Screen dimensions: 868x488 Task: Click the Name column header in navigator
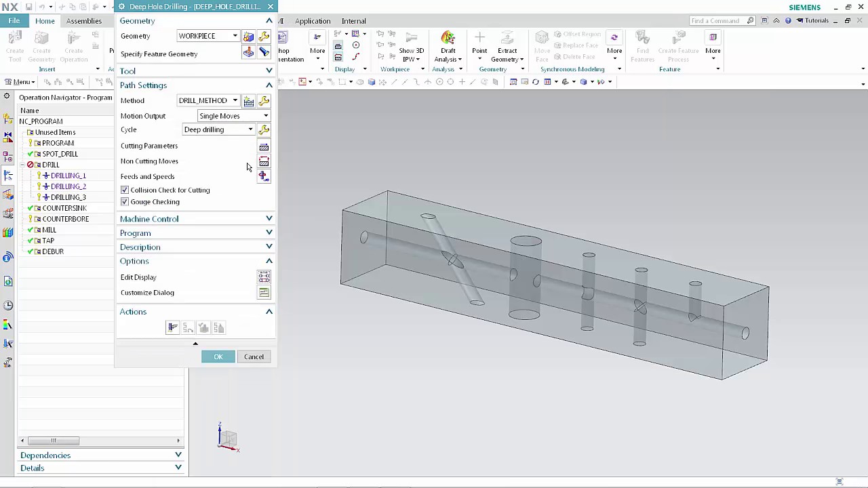pyautogui.click(x=30, y=110)
